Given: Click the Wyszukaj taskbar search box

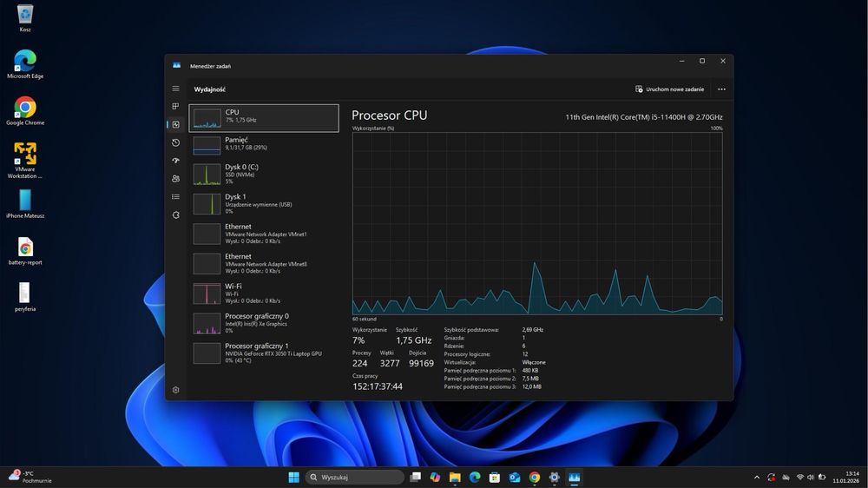Looking at the screenshot, I should tap(355, 477).
